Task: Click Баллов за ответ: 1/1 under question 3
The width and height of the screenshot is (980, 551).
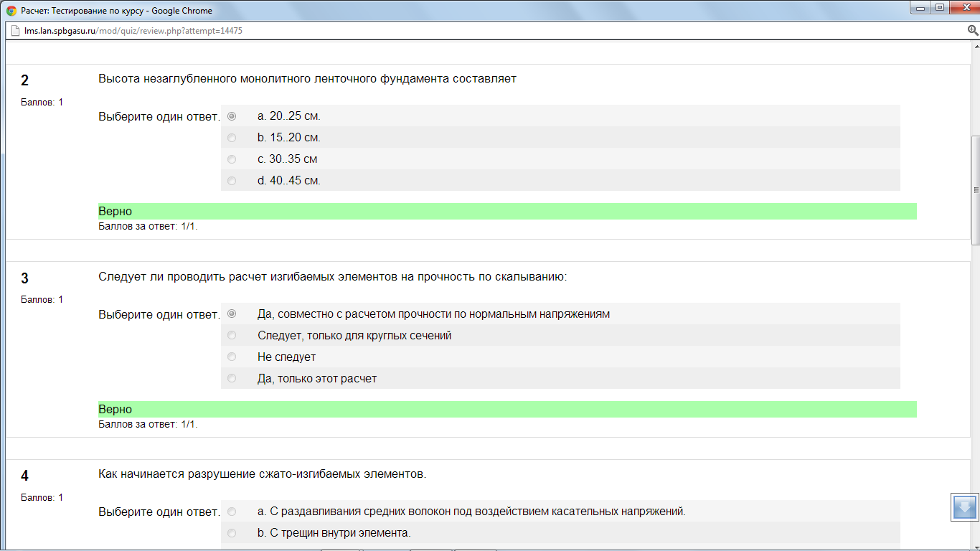Action: tap(148, 424)
